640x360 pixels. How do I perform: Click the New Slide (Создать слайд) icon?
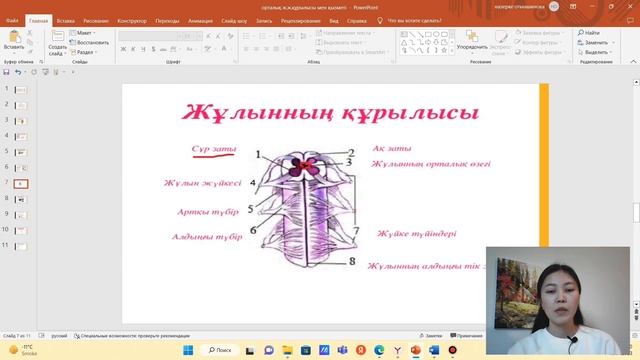pyautogui.click(x=58, y=36)
